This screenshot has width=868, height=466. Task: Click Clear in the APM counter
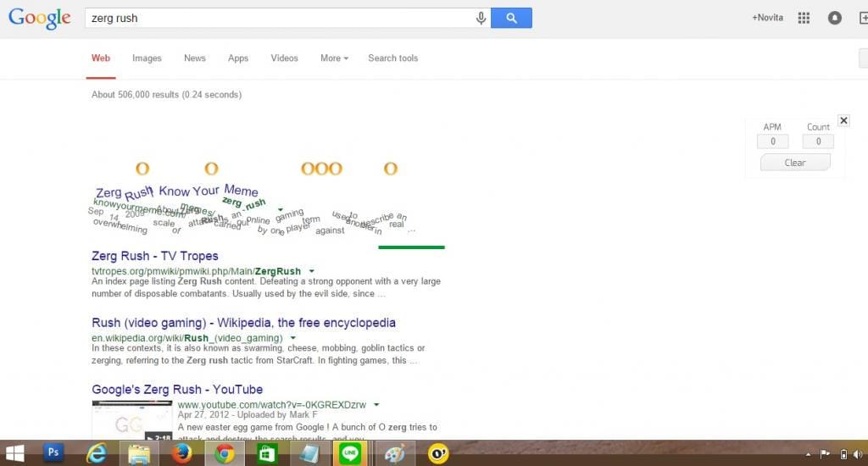tap(795, 163)
